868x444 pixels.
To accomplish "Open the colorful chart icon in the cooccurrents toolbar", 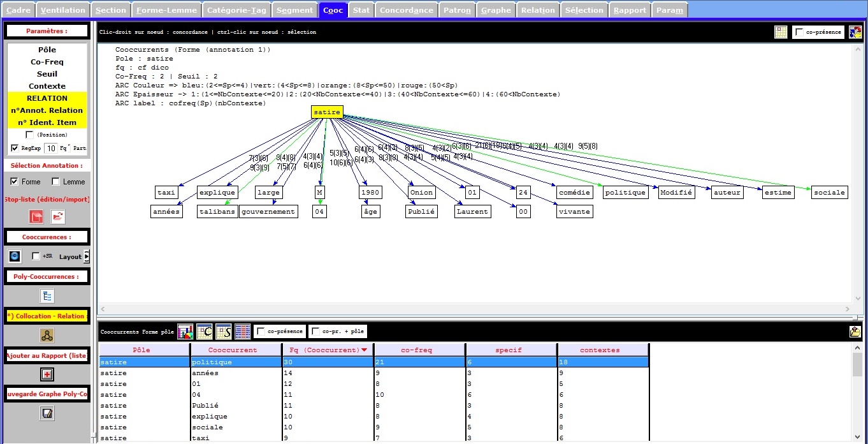I will [185, 331].
